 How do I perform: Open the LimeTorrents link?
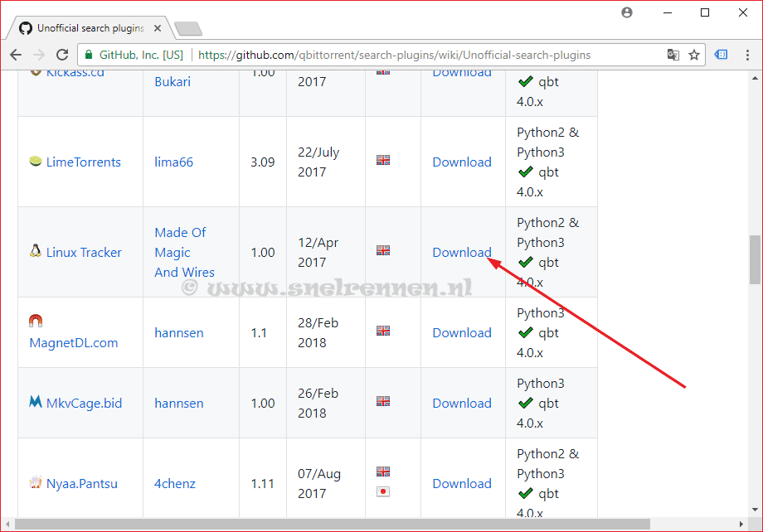click(x=83, y=162)
